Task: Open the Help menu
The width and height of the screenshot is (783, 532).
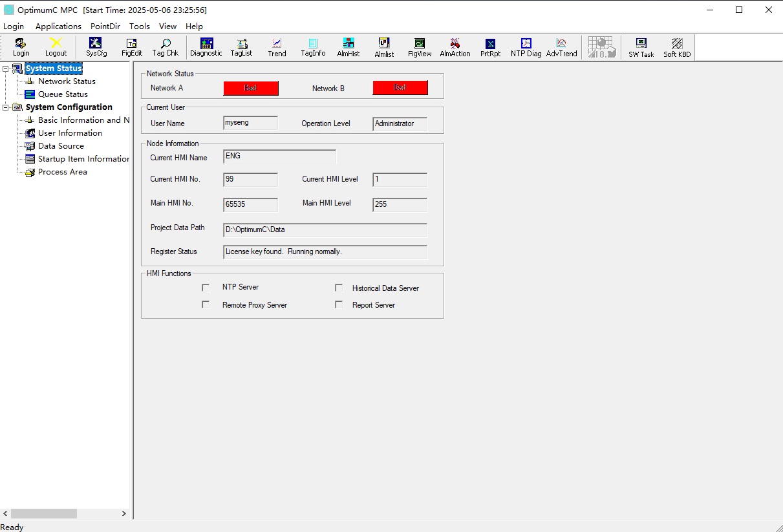Action: [x=194, y=27]
